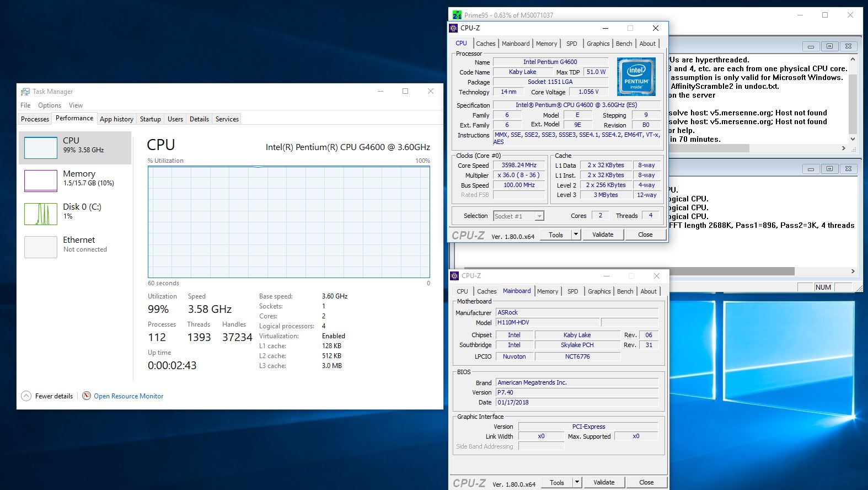Switch to the Startup tab
Screen dimensions: 868x490
point(150,119)
